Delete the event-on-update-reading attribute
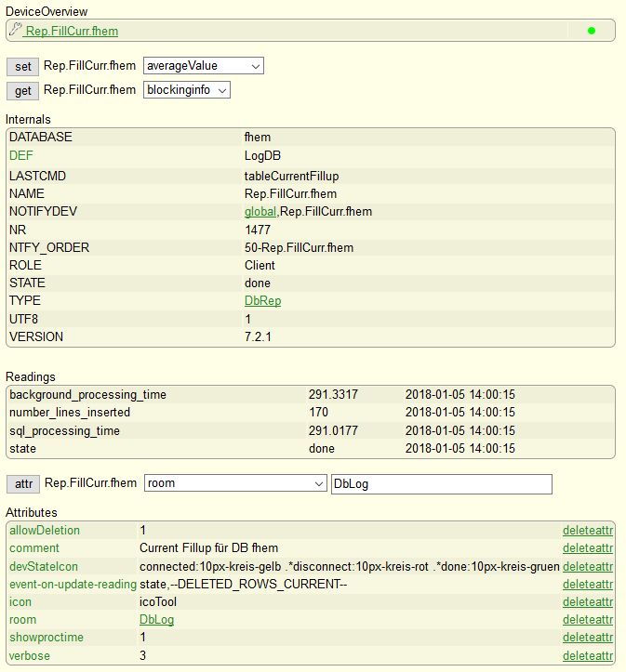The height and width of the screenshot is (672, 626). (588, 585)
